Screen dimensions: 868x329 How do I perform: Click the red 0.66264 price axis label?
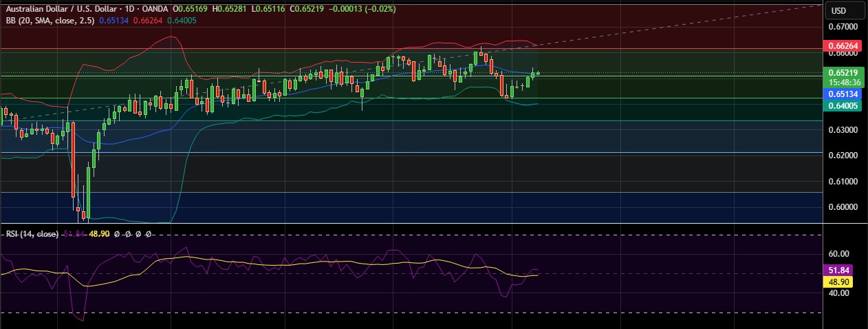tap(843, 47)
